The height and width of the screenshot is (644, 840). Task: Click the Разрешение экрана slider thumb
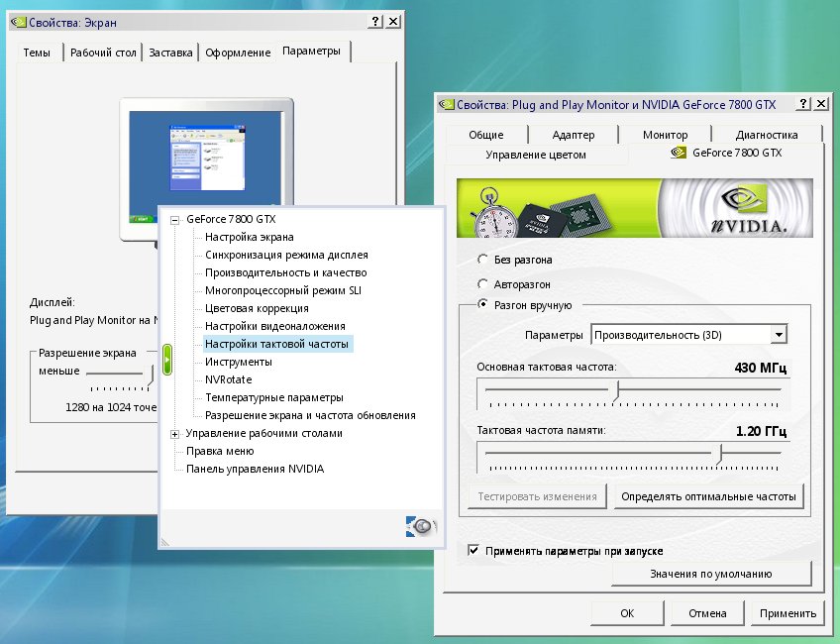point(152,375)
